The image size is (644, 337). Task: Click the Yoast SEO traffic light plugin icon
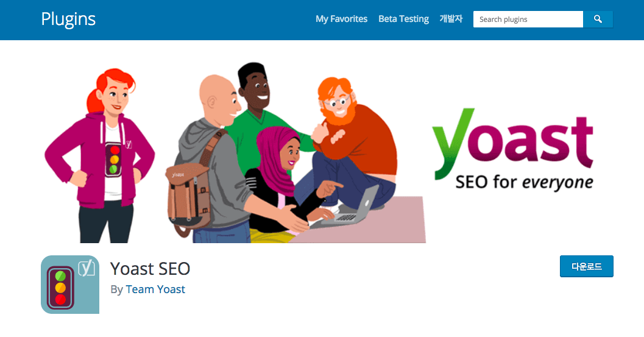(70, 285)
